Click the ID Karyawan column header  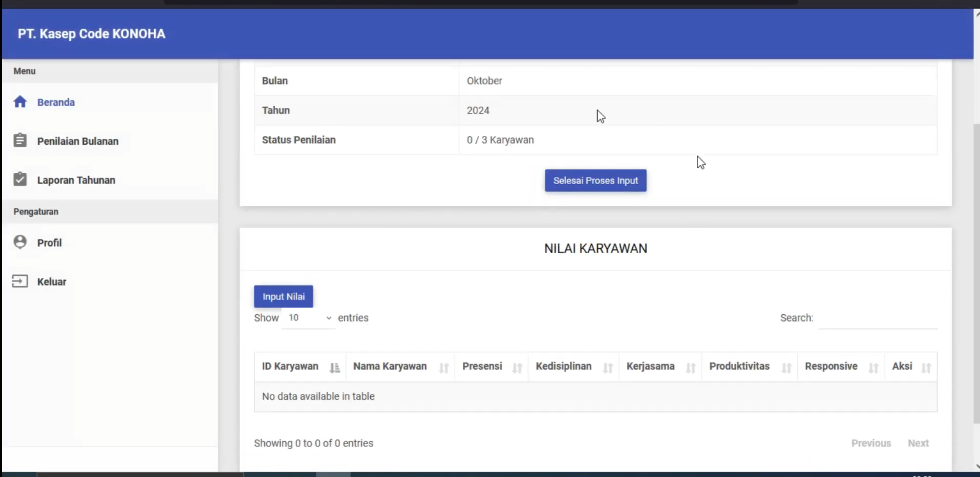(300, 366)
